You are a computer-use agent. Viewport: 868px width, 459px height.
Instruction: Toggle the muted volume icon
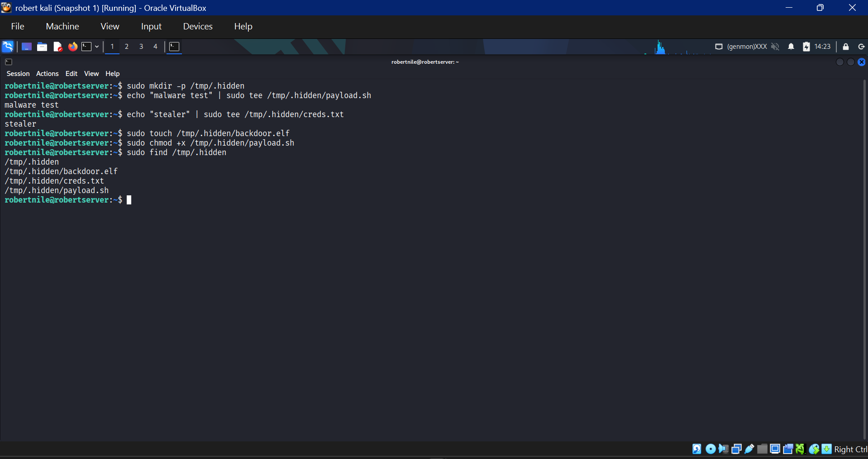(x=775, y=47)
